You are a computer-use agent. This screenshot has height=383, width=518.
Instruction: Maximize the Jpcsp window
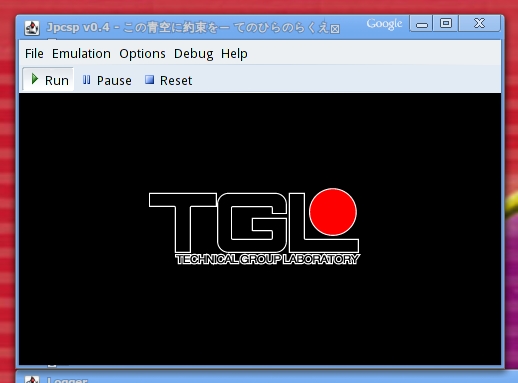[446, 23]
